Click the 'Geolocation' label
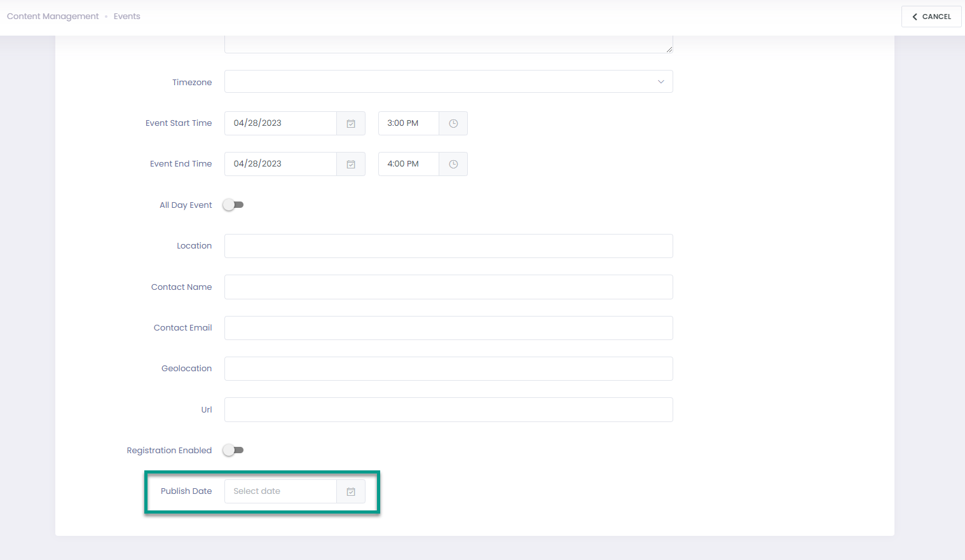 tap(187, 369)
